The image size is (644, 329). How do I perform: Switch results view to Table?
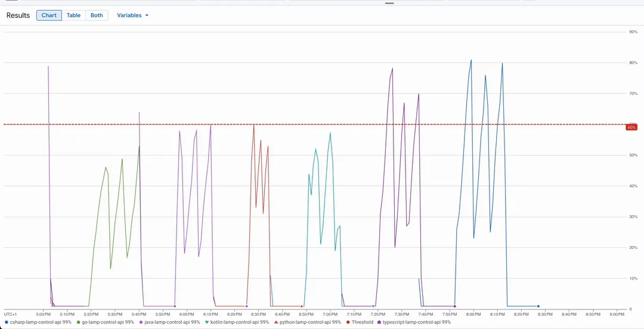click(x=73, y=15)
